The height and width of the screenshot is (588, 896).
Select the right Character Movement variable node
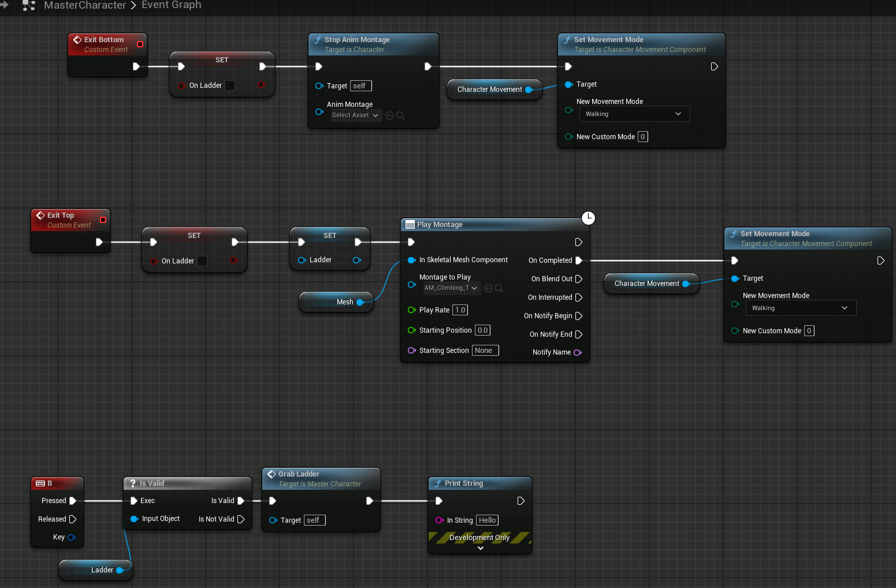click(652, 284)
